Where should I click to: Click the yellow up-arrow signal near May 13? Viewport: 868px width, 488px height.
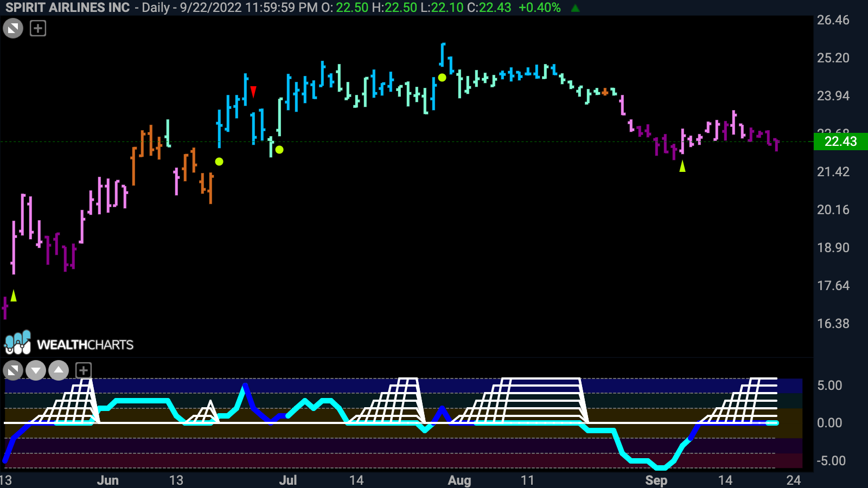point(14,296)
